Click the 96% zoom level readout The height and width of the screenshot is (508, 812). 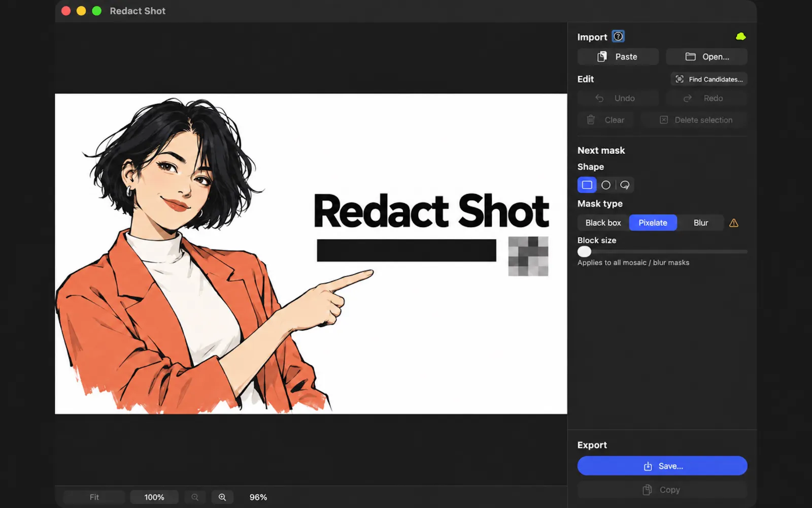258,497
